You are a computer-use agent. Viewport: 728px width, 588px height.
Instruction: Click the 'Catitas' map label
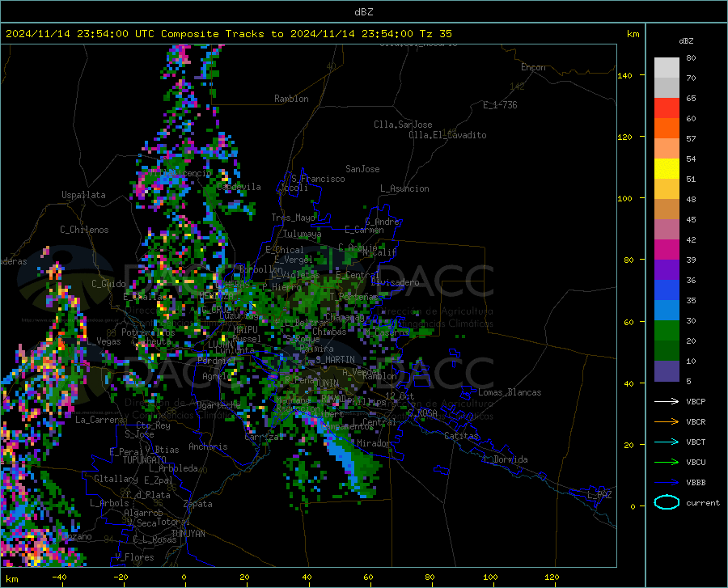461,436
